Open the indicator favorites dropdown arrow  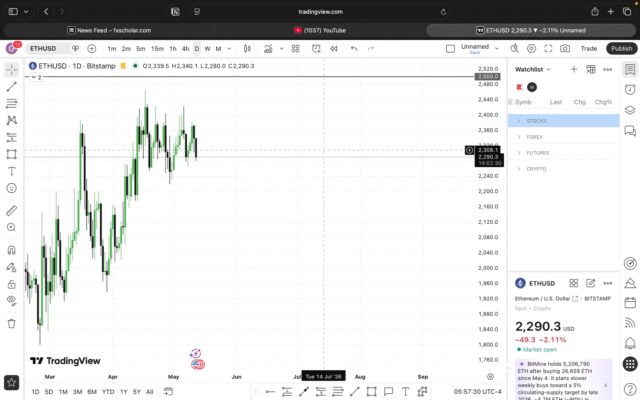coord(281,49)
